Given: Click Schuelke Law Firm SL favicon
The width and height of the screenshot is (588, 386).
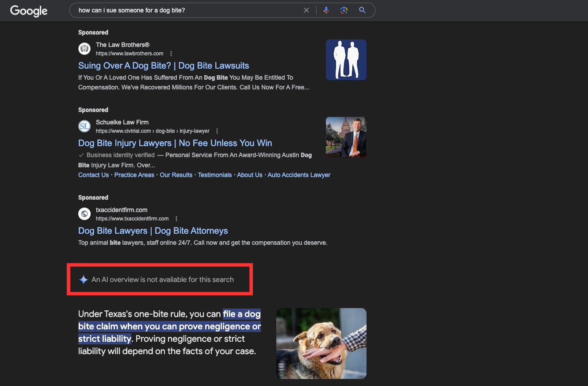Looking at the screenshot, I should (84, 127).
